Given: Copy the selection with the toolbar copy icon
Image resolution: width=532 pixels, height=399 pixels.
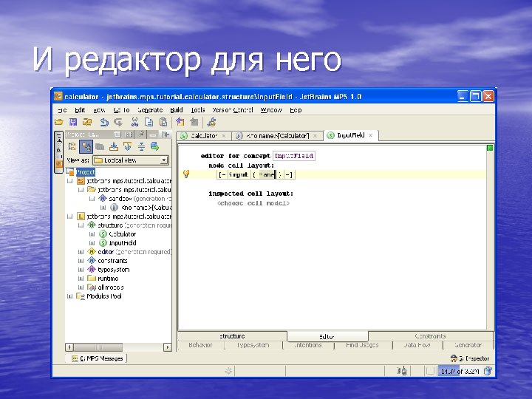Looking at the screenshot, I should coord(149,122).
